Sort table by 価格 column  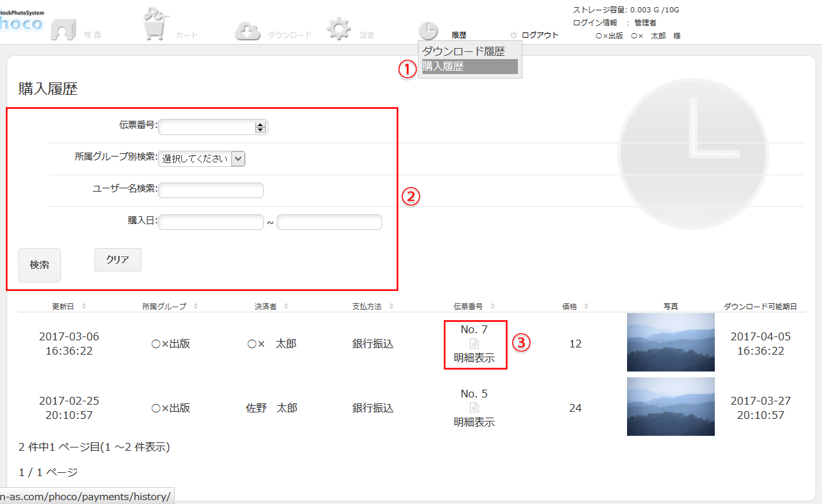(586, 307)
